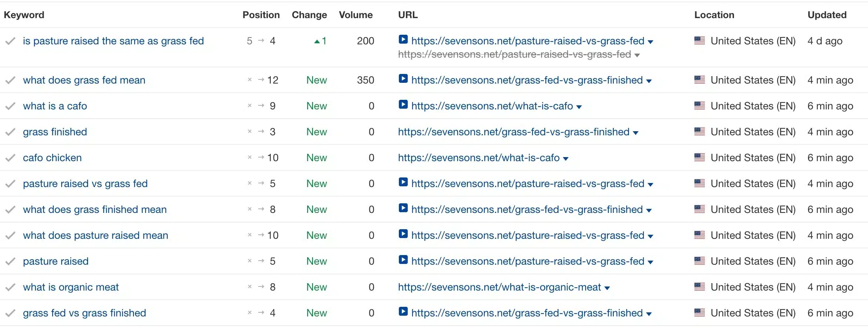
Task: Click the SERP preview icon for 'pasture raised vs grass fed'
Action: pos(403,183)
